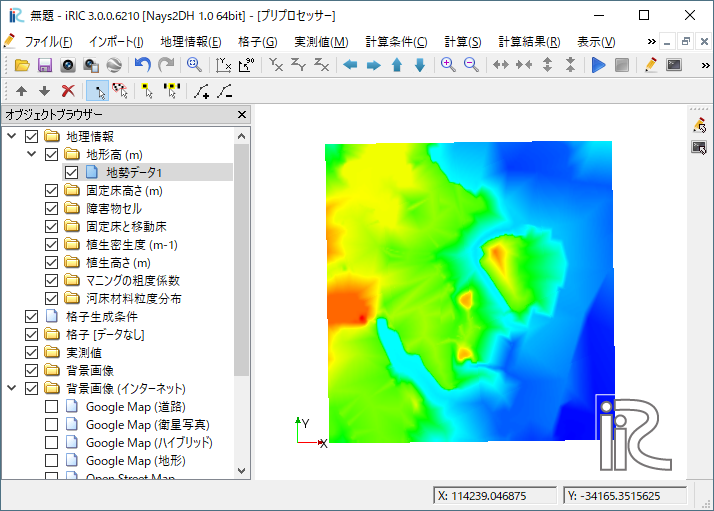Select Google Map (ハイブリッド) tree item
The image size is (714, 511).
click(x=149, y=442)
